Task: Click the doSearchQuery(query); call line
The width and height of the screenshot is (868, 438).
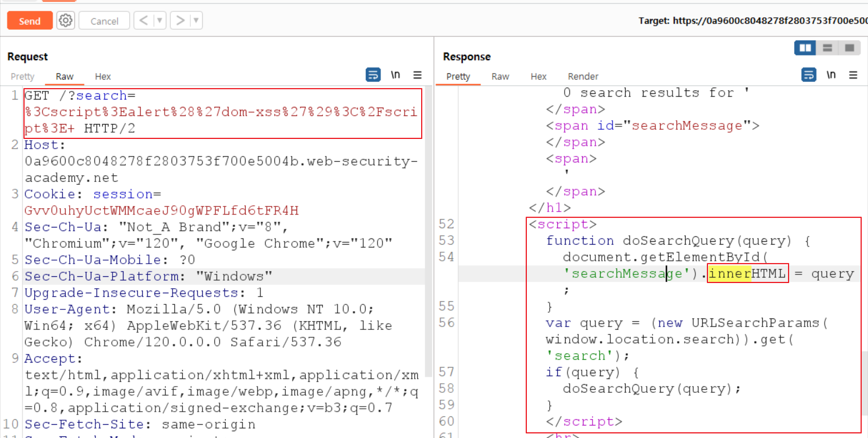Action: pyautogui.click(x=651, y=389)
